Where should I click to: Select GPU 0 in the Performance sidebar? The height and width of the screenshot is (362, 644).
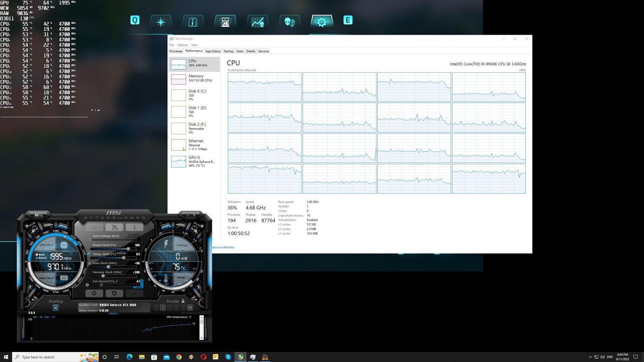[194, 161]
